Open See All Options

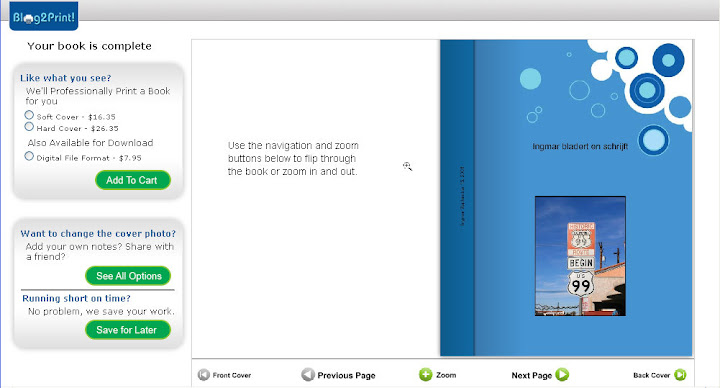128,276
